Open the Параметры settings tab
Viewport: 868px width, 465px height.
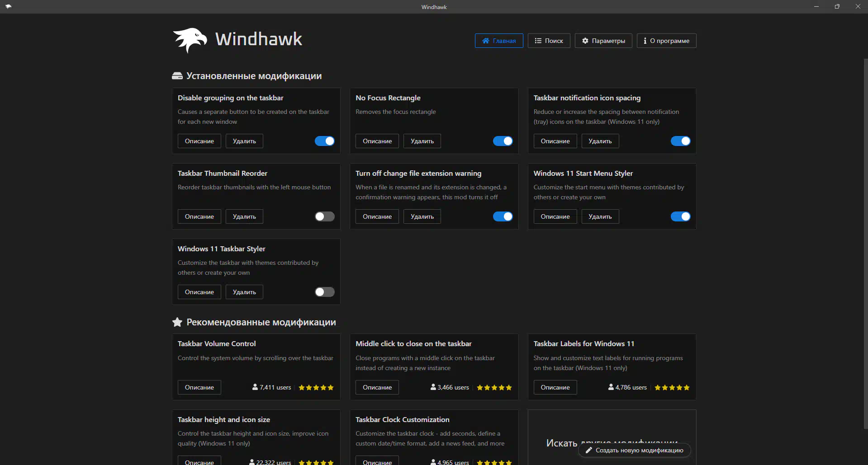tap(603, 41)
